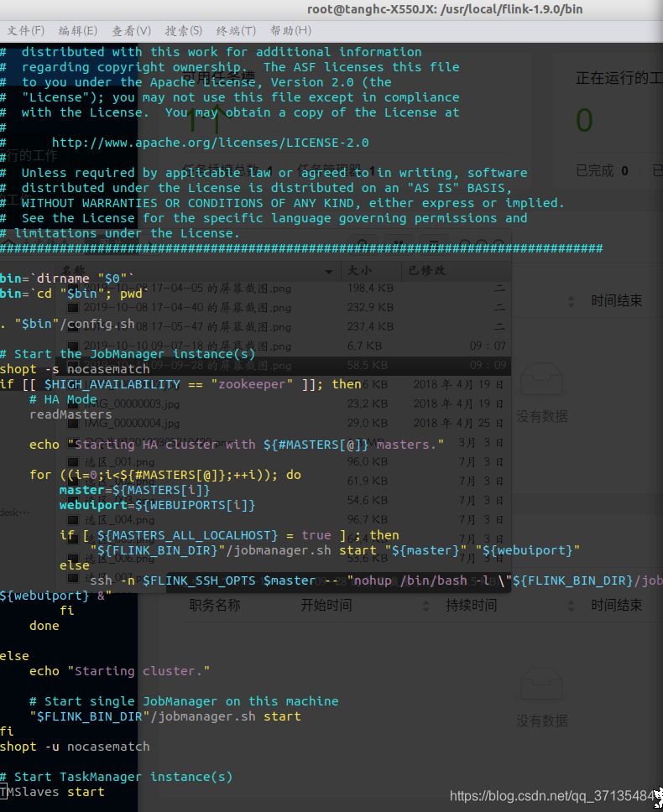Screen dimensions: 663x812
Task: Select file IMG_00000003.jpg
Action: 132,404
